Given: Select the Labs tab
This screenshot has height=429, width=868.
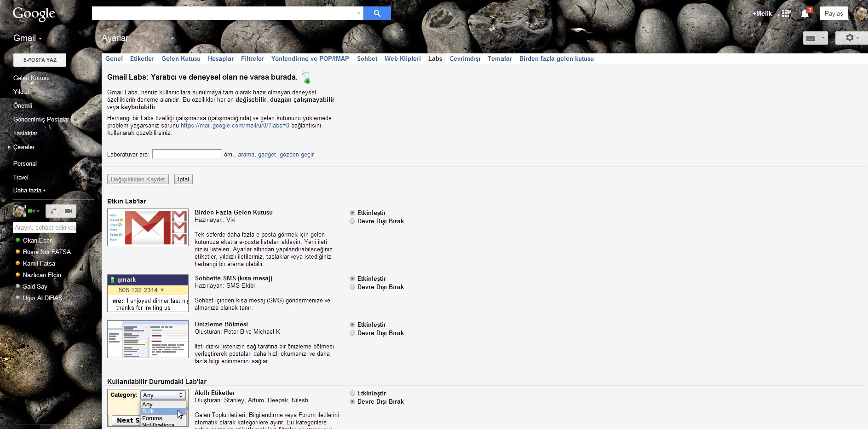Looking at the screenshot, I should [435, 58].
